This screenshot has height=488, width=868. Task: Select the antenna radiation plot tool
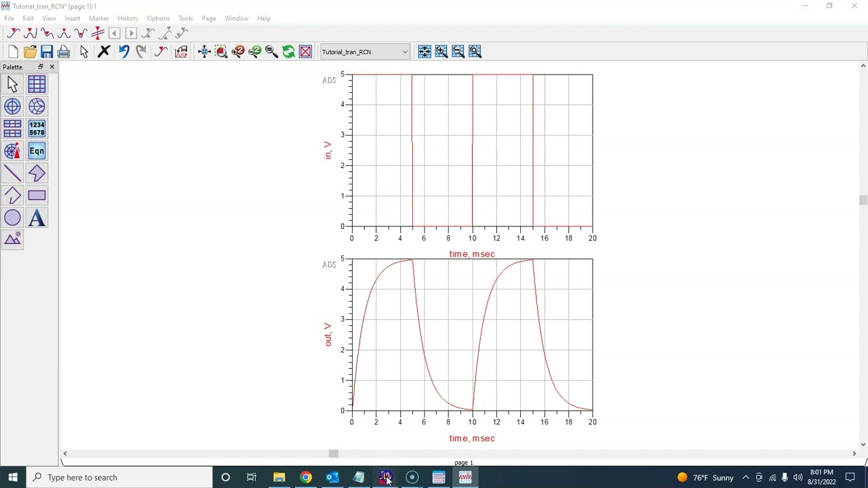pyautogui.click(x=12, y=151)
